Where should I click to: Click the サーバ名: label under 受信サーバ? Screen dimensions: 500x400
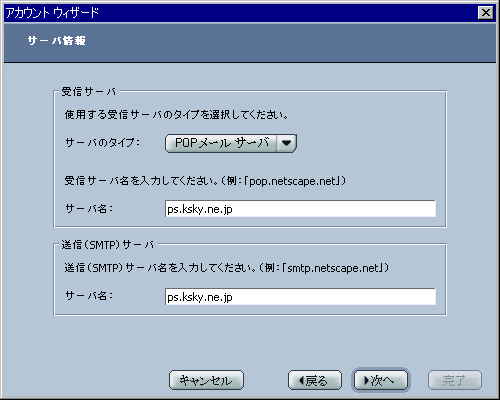click(x=89, y=209)
